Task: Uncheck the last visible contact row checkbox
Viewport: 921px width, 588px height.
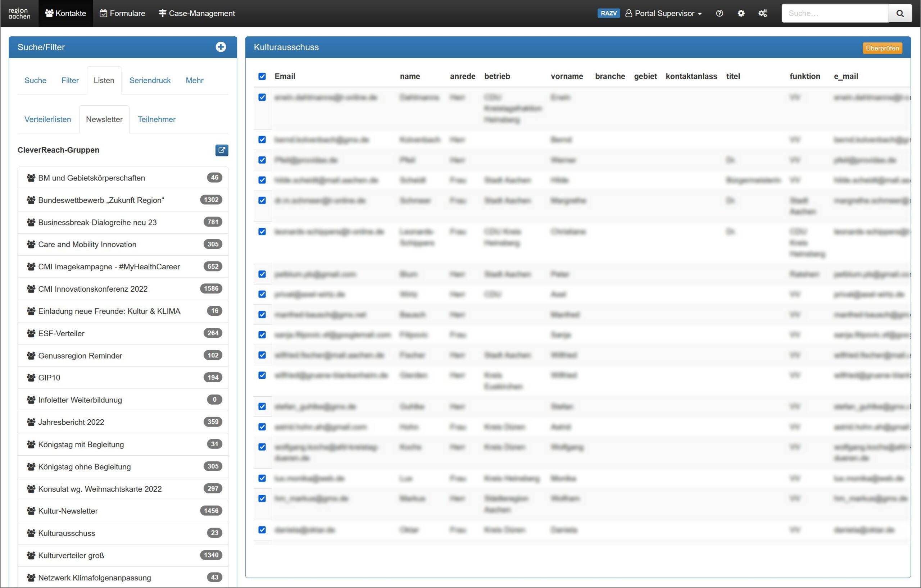Action: coord(262,529)
